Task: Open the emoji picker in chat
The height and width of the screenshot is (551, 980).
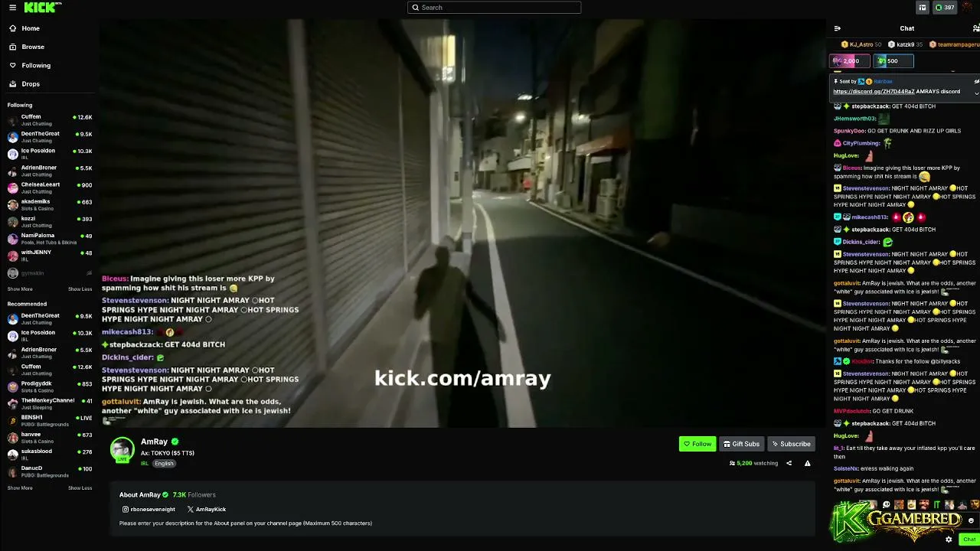Action: pyautogui.click(x=971, y=520)
